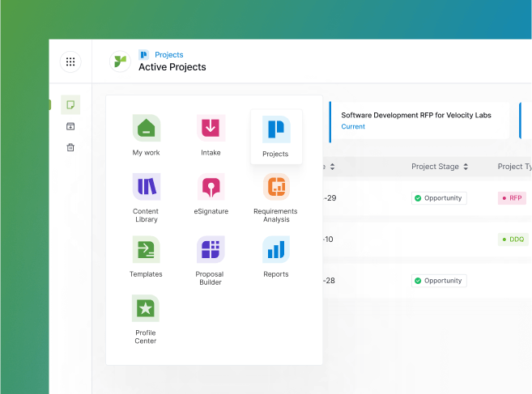Open the Intake app

(x=211, y=135)
